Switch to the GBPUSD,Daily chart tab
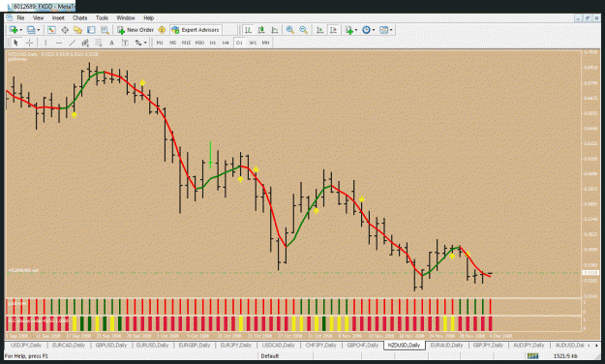The image size is (605, 364). click(111, 345)
